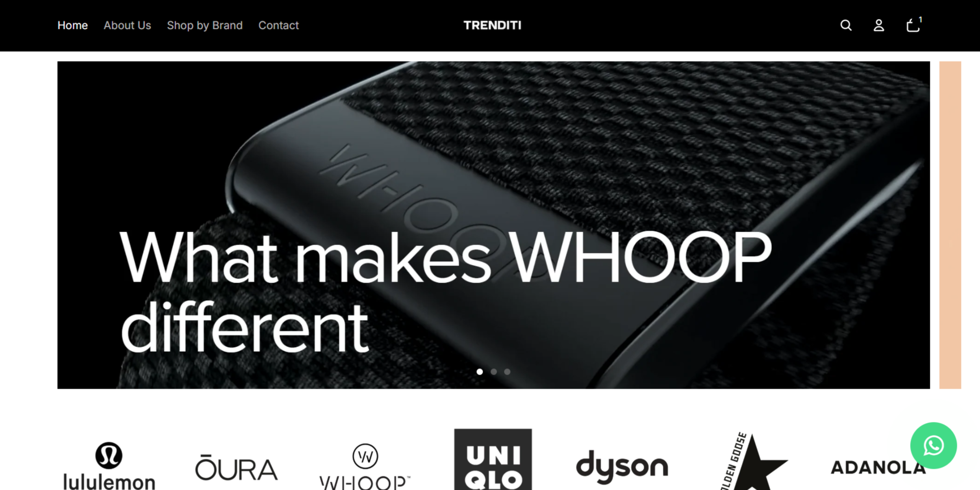Go to the first carousel slide dot

(x=480, y=372)
